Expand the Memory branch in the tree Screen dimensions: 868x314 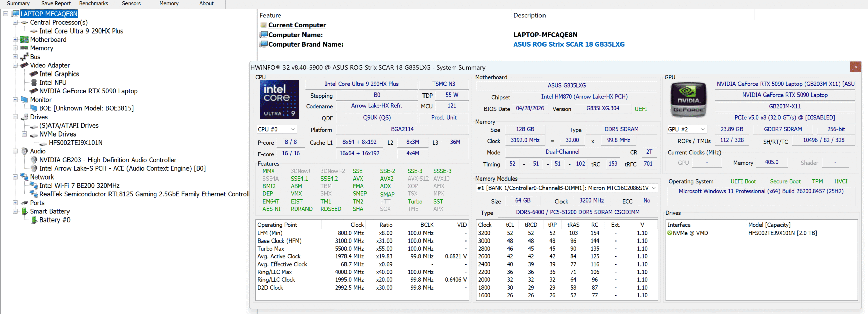coord(15,48)
